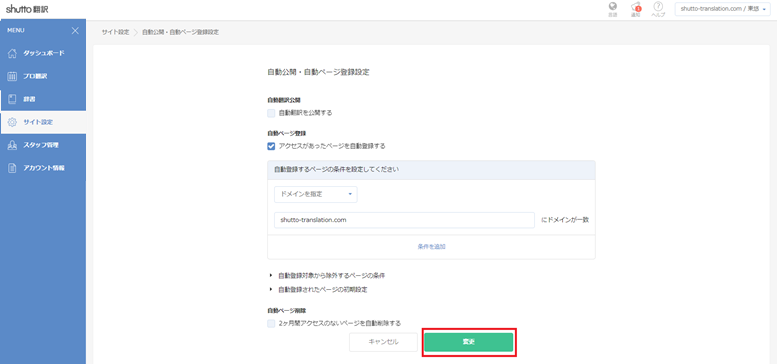
Task: Uncheck アクセスがあったページを自動登録する
Action: click(271, 146)
